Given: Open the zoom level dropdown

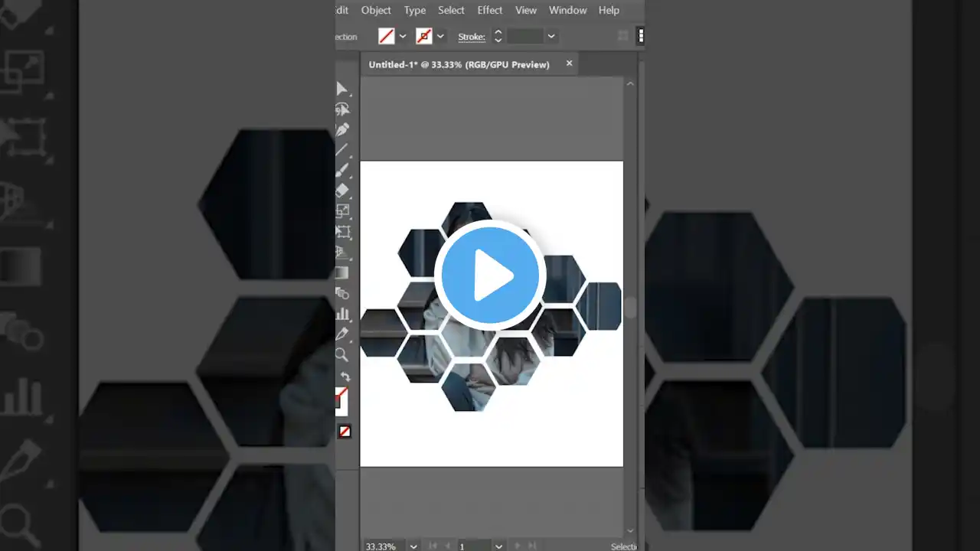Looking at the screenshot, I should [x=413, y=546].
